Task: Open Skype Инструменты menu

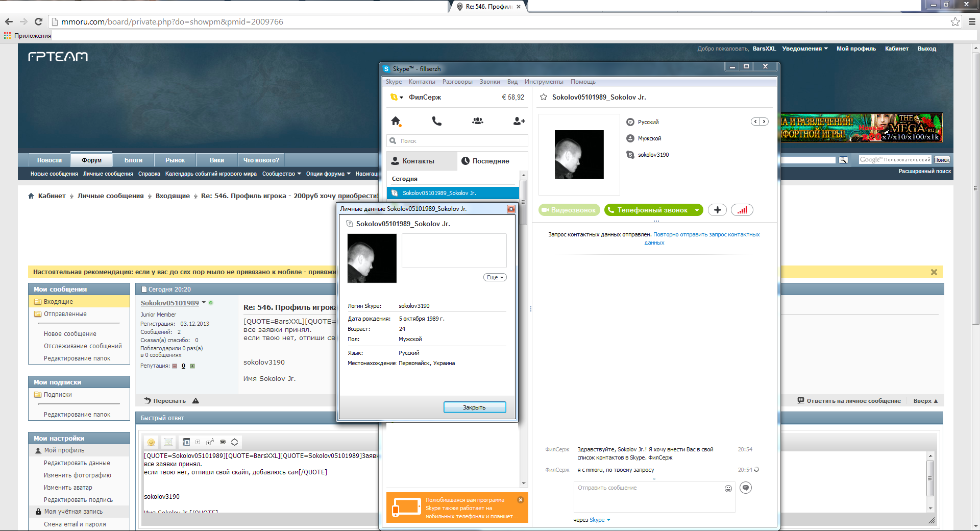Action: [x=544, y=82]
